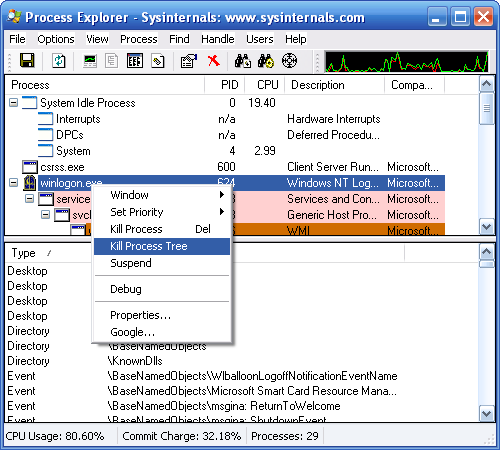Click the second binoculars Find Handle icon
The width and height of the screenshot is (500, 450).
tap(266, 61)
